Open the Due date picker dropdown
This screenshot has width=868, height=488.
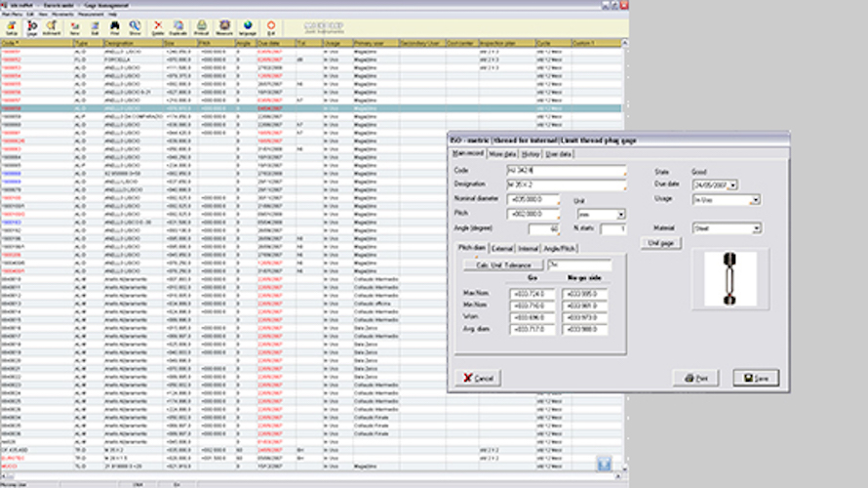tap(732, 183)
